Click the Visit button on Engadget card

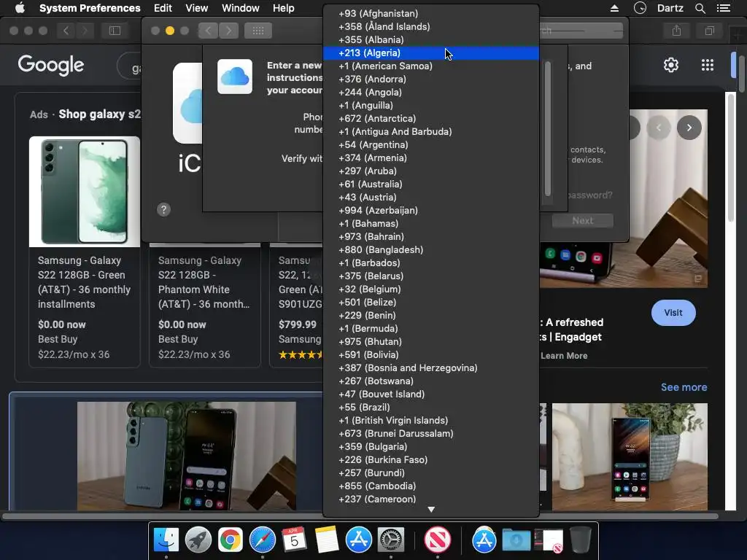click(673, 313)
